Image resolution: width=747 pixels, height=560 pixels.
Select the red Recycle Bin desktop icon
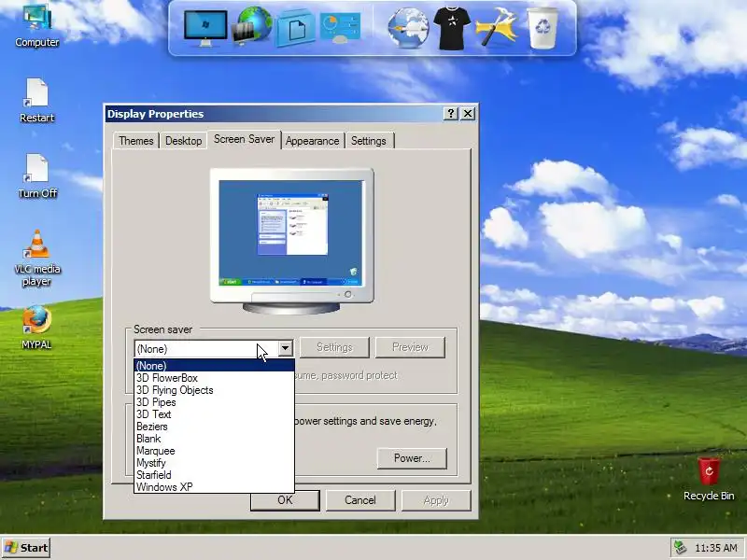[709, 479]
